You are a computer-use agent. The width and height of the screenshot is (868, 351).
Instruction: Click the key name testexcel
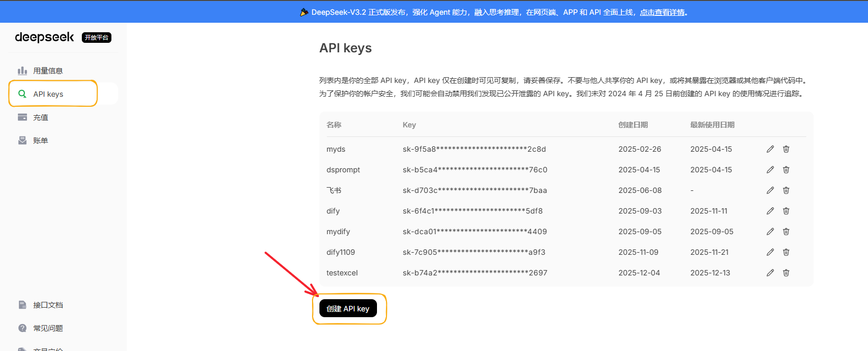pyautogui.click(x=342, y=273)
